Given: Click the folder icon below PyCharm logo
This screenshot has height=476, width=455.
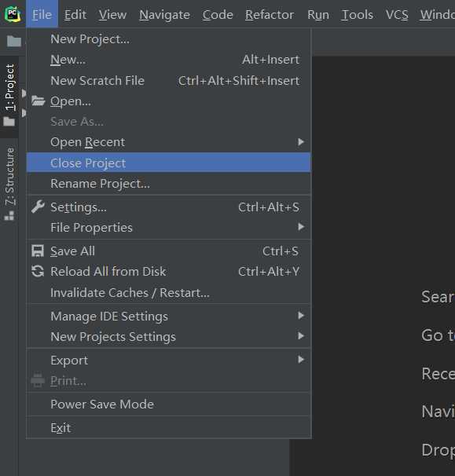Looking at the screenshot, I should (x=14, y=41).
